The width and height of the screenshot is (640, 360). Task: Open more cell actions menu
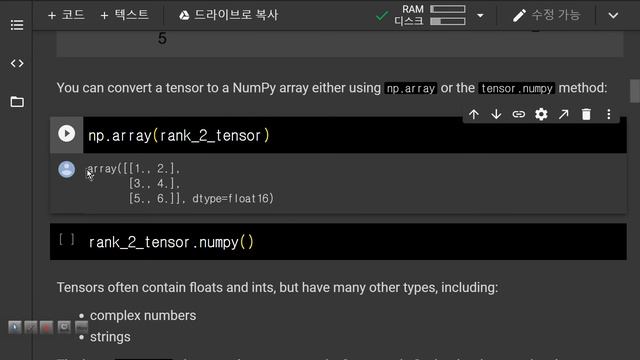(x=609, y=114)
